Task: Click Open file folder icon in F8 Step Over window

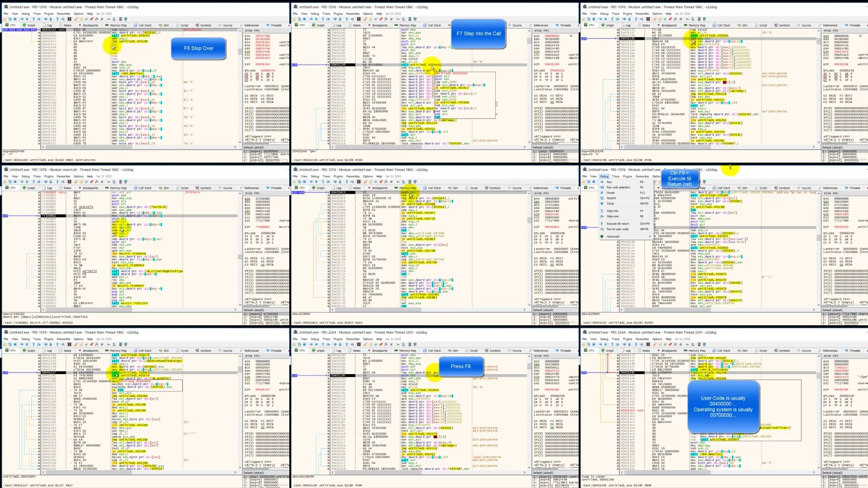Action: [5, 19]
